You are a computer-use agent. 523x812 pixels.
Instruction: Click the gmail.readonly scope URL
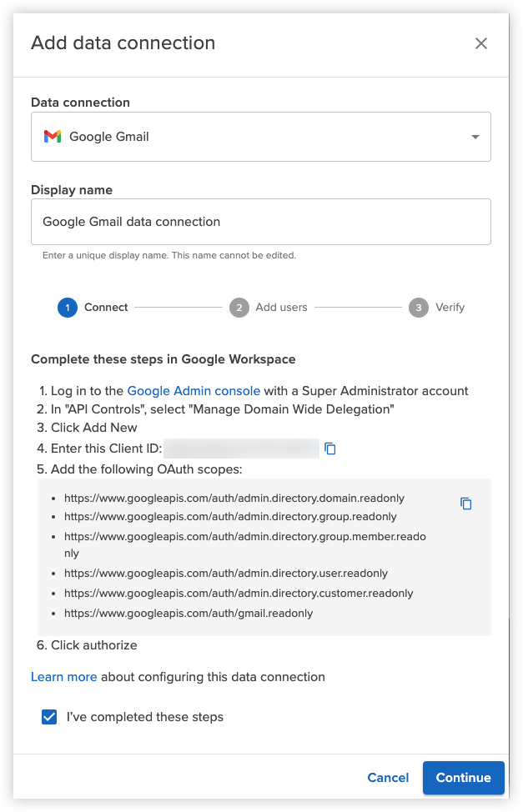pos(189,614)
